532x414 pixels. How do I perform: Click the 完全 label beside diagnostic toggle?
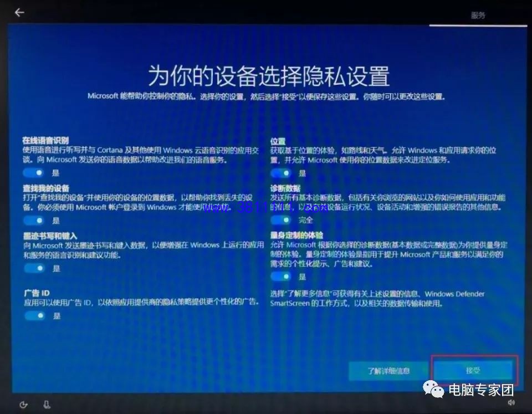pyautogui.click(x=306, y=220)
